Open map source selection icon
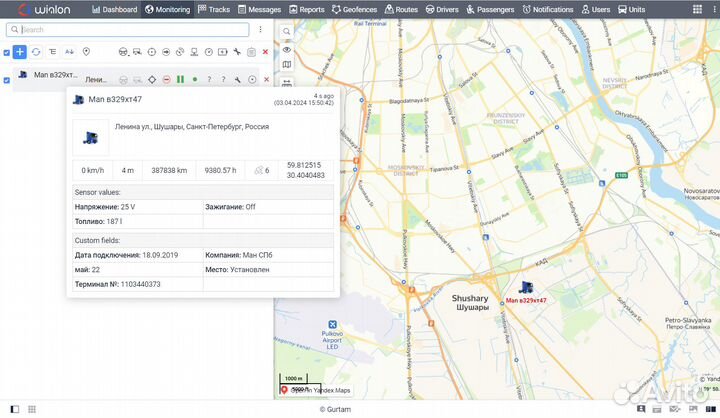Image resolution: width=720 pixels, height=418 pixels. click(x=287, y=65)
